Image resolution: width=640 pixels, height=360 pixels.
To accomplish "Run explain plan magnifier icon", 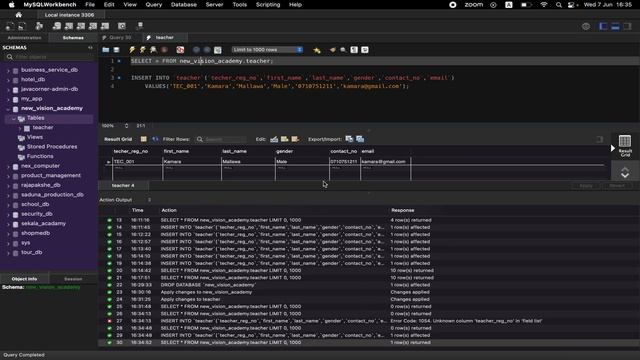I will tap(153, 50).
